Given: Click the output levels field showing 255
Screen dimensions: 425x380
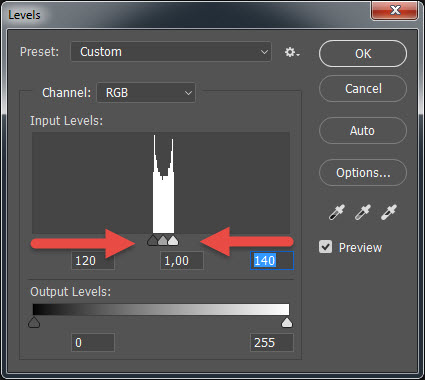Looking at the screenshot, I should point(272,342).
